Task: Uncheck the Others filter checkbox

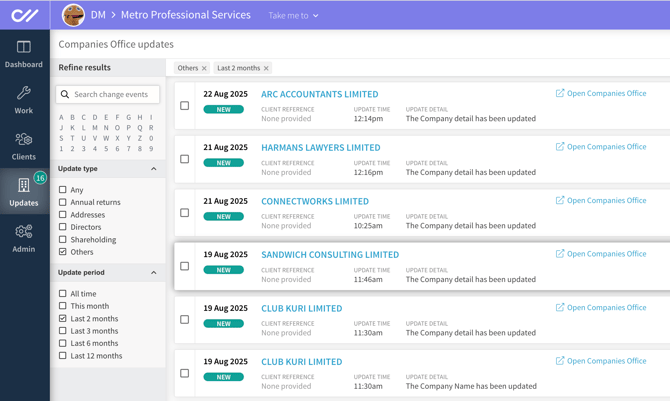Action: [63, 252]
